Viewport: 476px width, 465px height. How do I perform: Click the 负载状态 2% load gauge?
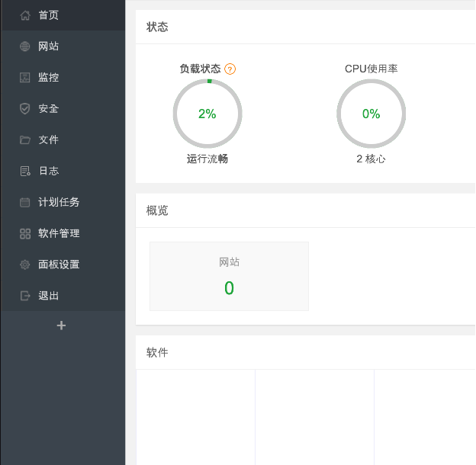click(x=207, y=114)
